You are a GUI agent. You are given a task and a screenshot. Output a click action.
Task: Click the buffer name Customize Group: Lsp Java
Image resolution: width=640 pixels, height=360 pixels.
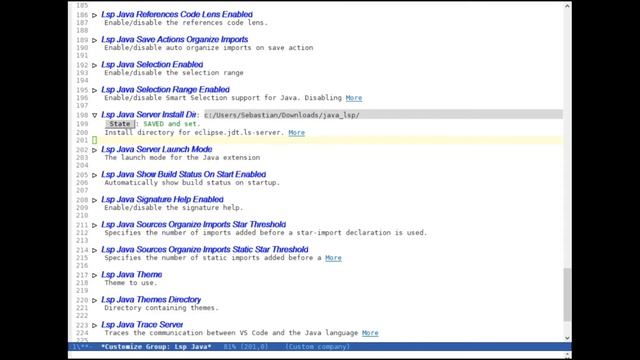tap(156, 347)
